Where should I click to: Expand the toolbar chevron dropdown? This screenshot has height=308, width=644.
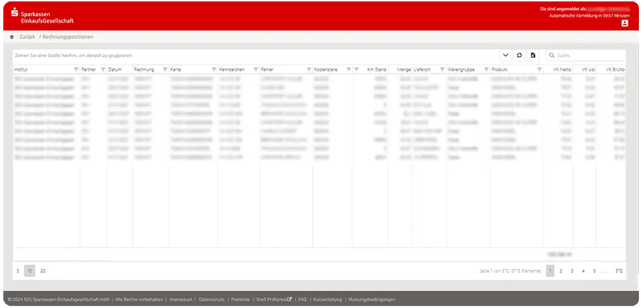[506, 55]
